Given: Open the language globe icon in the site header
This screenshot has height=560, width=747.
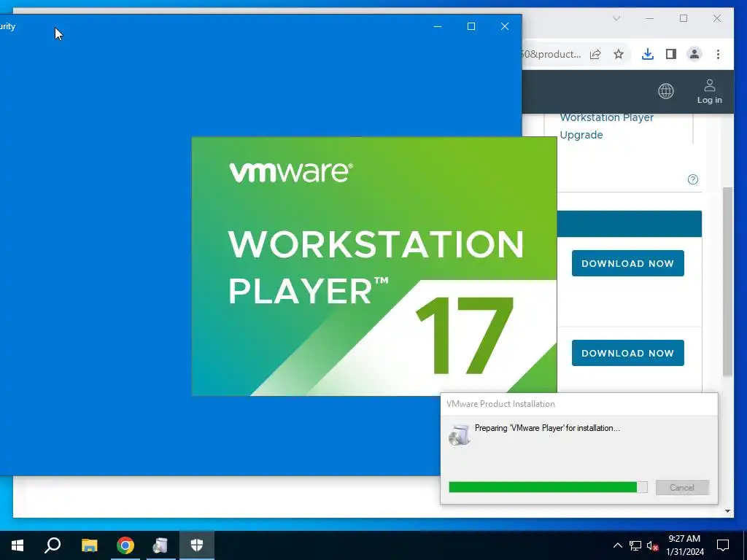Looking at the screenshot, I should 665,90.
